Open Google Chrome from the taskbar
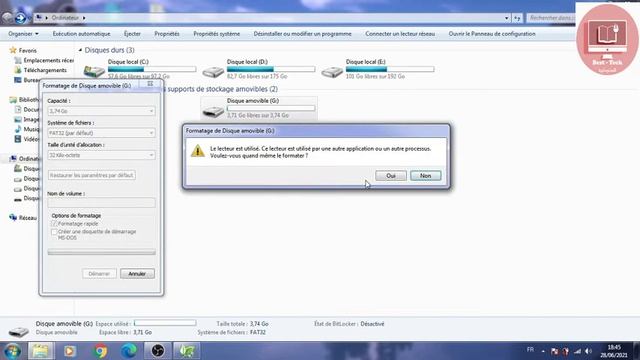 coord(100,351)
